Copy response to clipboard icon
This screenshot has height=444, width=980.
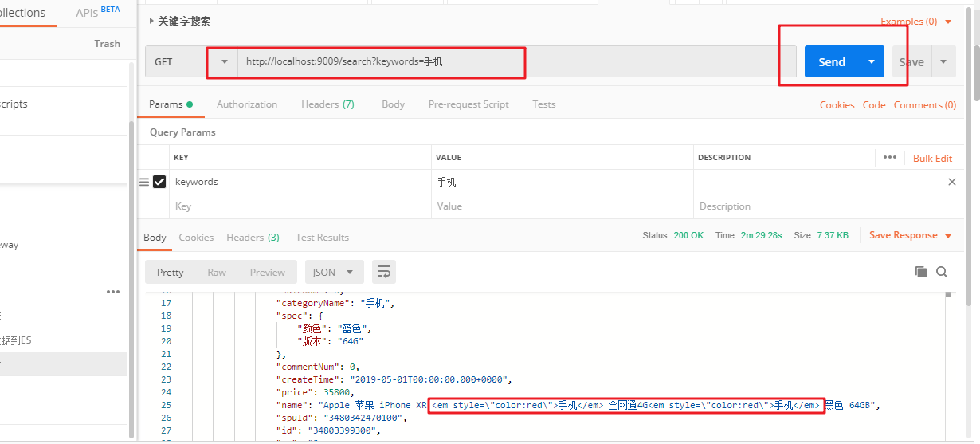pyautogui.click(x=921, y=272)
